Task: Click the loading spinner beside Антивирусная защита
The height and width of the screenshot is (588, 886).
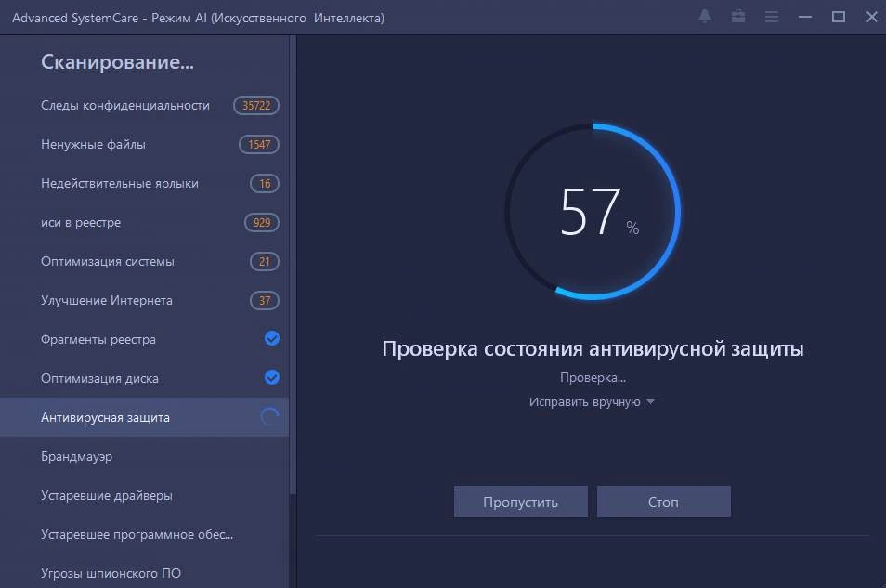Action: point(270,417)
